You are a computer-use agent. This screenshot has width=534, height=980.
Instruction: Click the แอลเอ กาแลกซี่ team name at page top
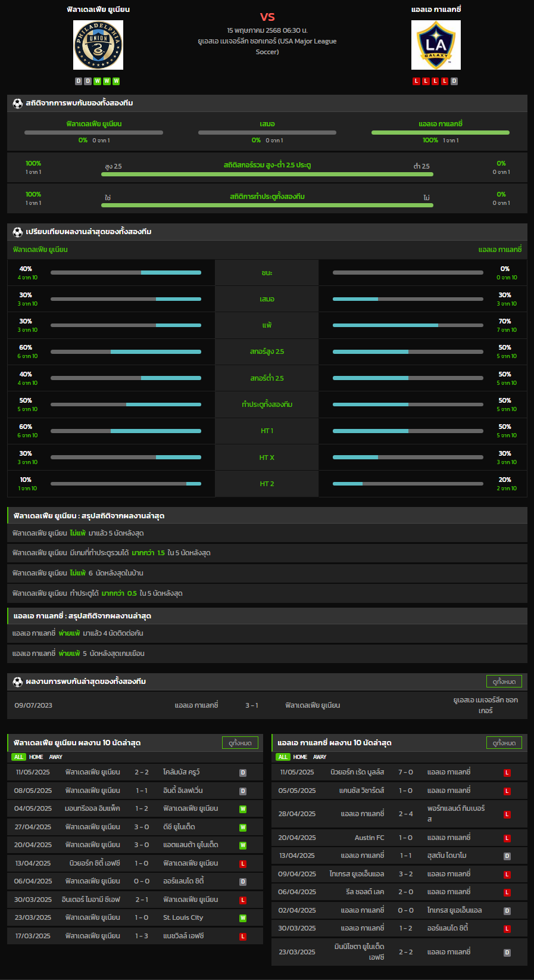[436, 10]
